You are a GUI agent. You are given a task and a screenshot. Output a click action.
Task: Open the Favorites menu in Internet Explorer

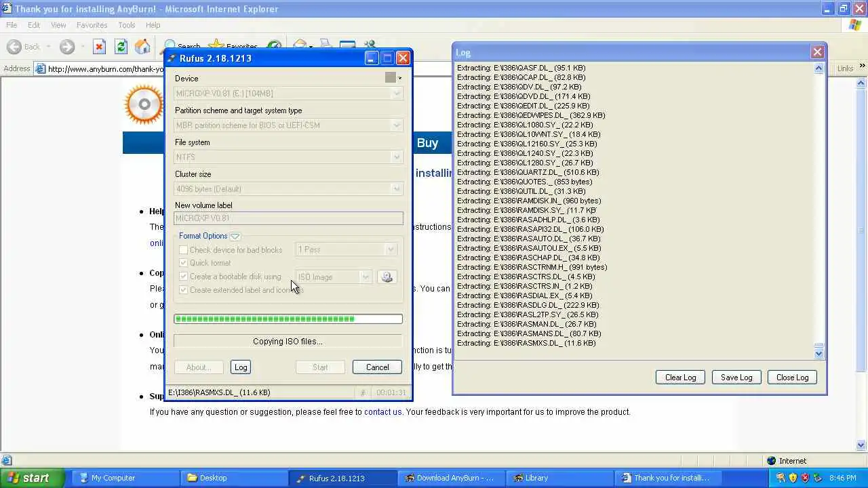92,25
